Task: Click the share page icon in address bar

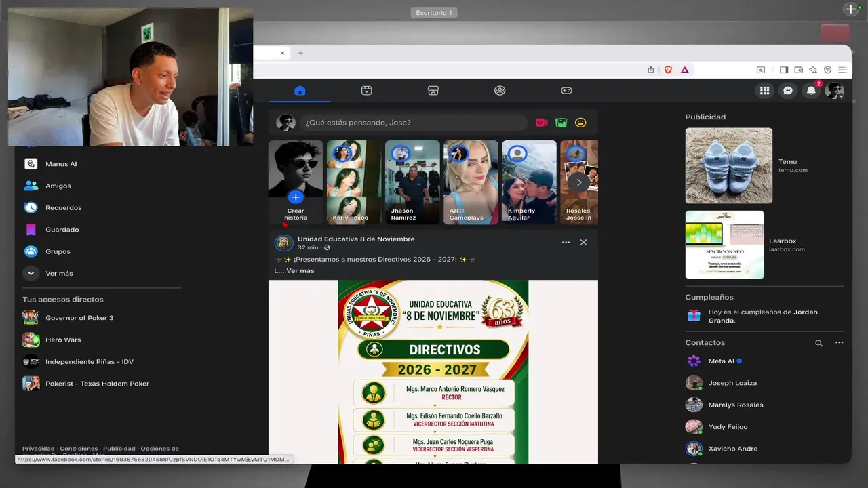Action: (651, 69)
